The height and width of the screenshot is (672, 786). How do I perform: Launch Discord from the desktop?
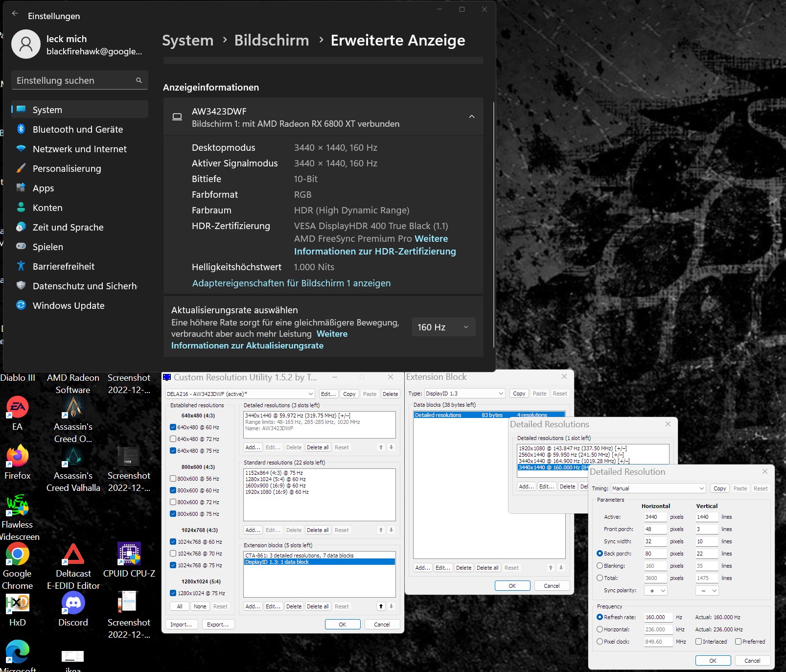click(73, 609)
